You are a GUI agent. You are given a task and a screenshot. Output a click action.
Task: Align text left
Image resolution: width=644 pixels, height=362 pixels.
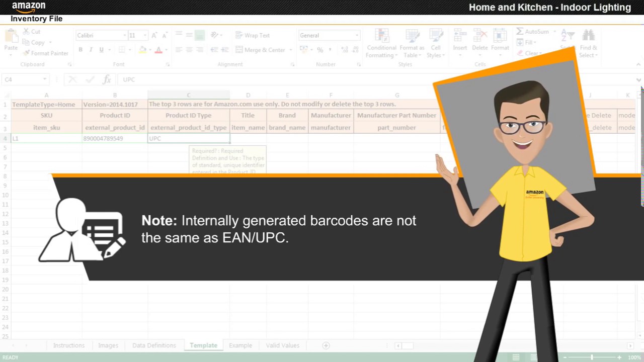point(179,50)
